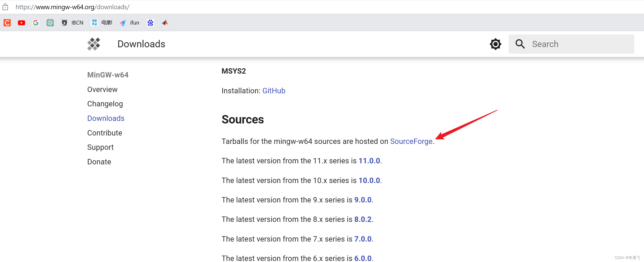644x262 pixels.
Task: Open the 电影 bookmark
Action: click(x=102, y=23)
